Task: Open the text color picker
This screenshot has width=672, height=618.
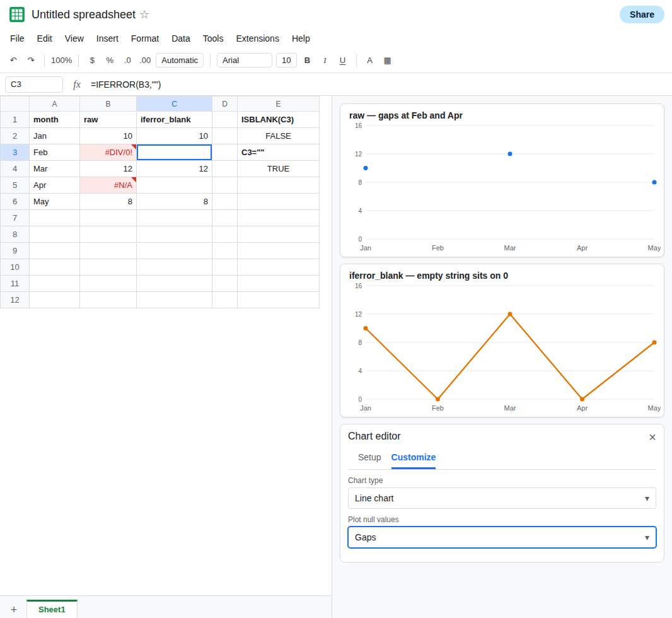Action: (x=369, y=61)
